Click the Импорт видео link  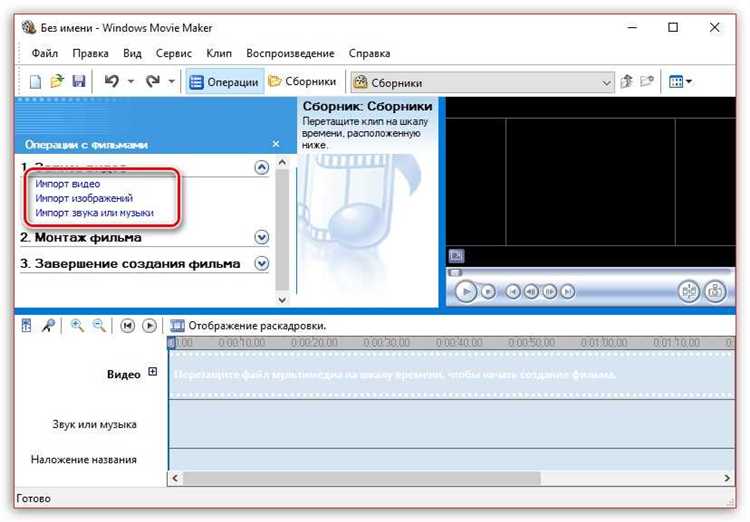(x=67, y=184)
